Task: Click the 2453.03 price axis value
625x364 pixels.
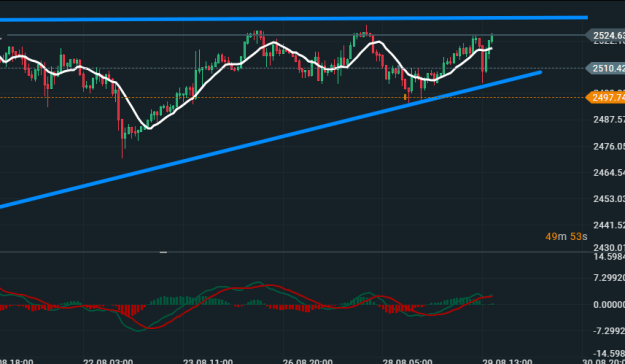Action: 609,199
